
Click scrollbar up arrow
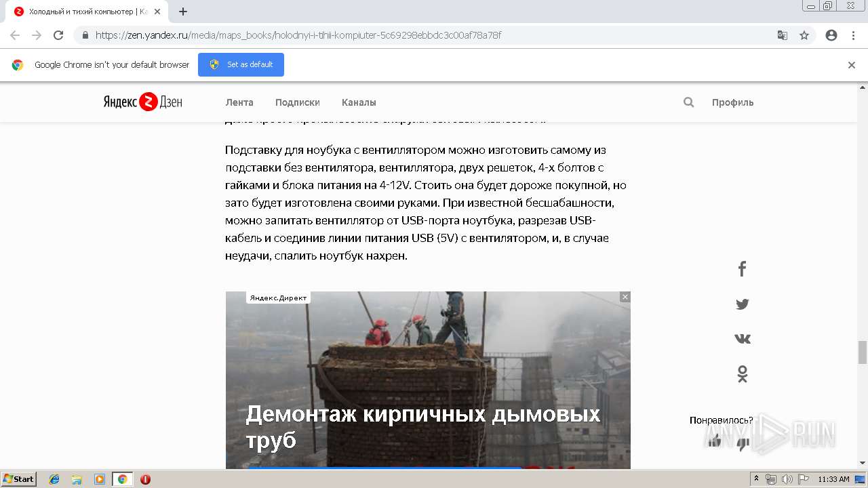click(x=863, y=88)
